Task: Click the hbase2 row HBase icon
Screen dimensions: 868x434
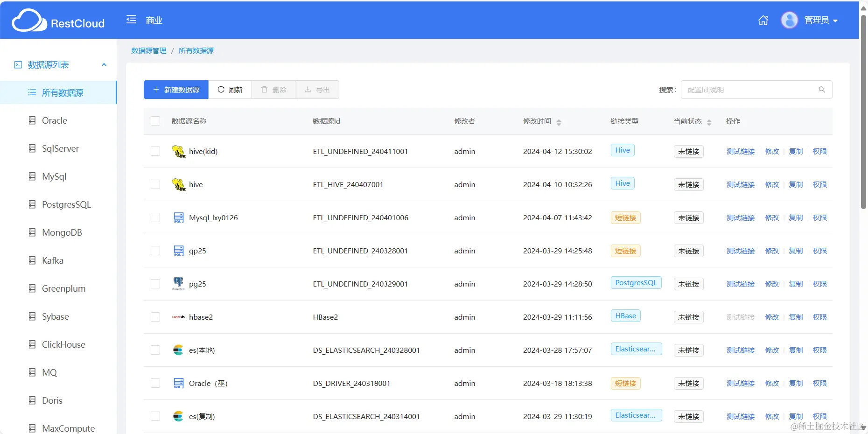Action: [178, 317]
